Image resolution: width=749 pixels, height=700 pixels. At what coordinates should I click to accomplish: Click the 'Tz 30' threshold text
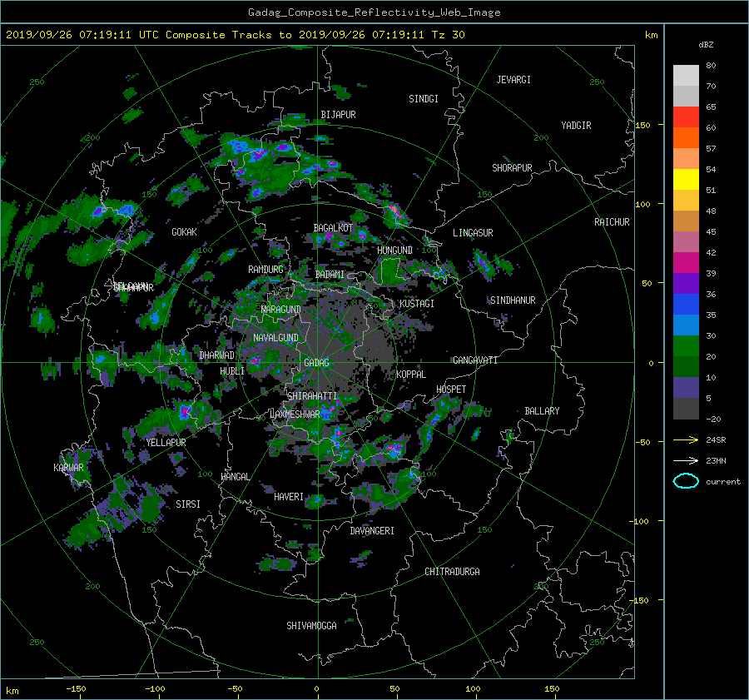pyautogui.click(x=448, y=35)
